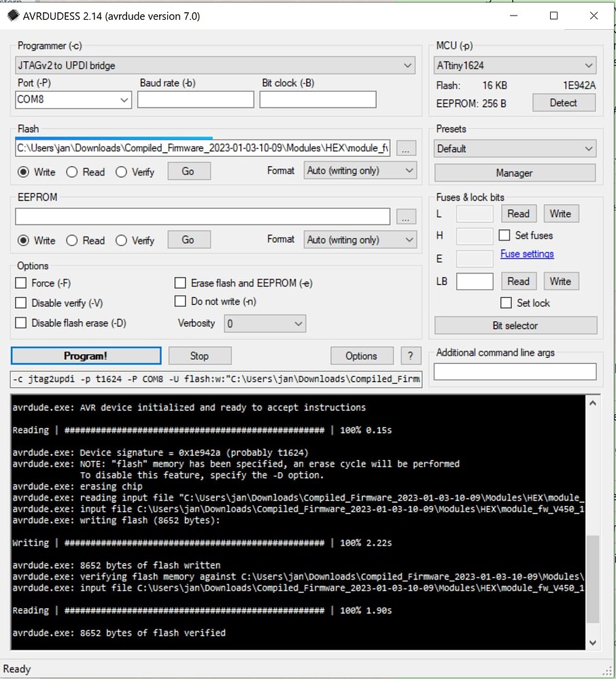Viewport: 616px width, 679px height.
Task: Click the presets Manager button
Action: 514,173
